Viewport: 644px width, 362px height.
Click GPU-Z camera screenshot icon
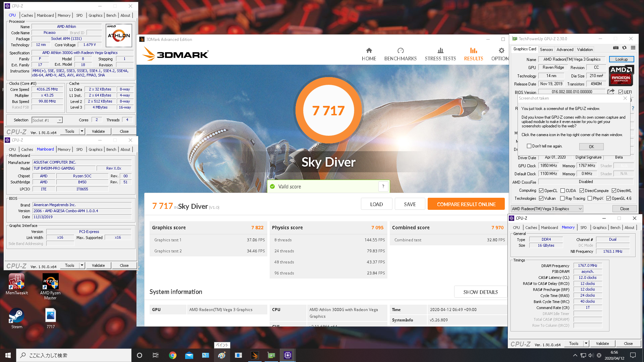point(616,48)
